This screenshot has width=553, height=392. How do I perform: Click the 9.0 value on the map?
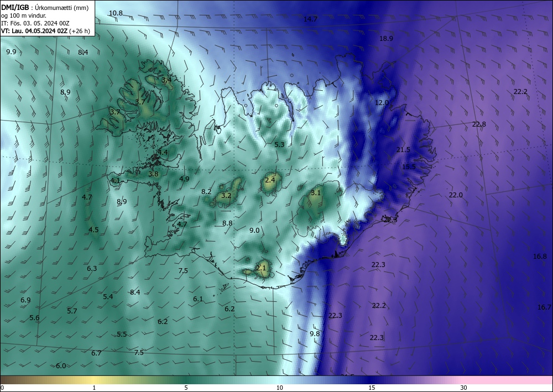[x=254, y=231]
